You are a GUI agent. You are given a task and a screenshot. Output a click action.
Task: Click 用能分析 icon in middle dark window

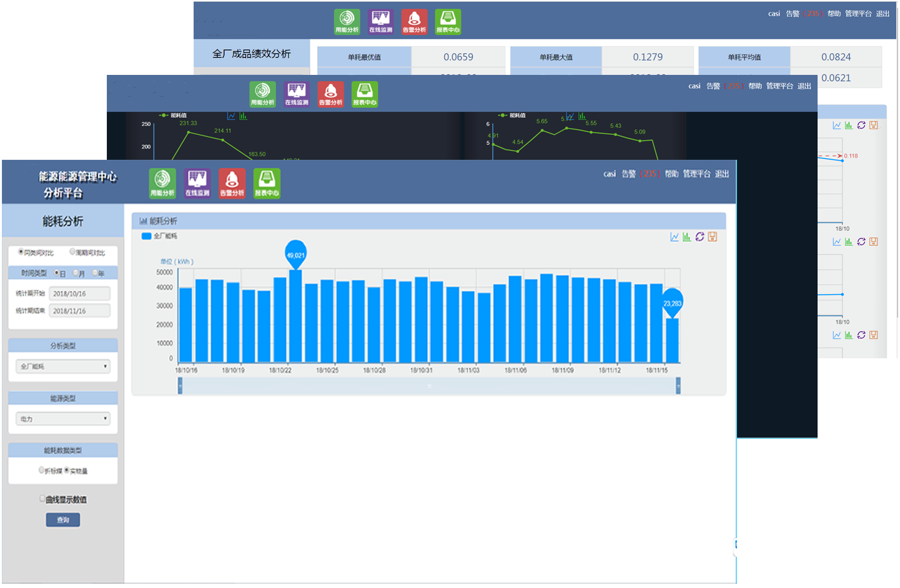pos(262,94)
